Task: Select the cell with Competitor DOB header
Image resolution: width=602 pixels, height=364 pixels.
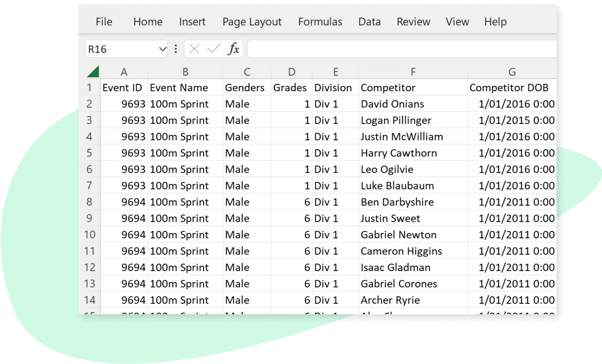Action: point(509,87)
